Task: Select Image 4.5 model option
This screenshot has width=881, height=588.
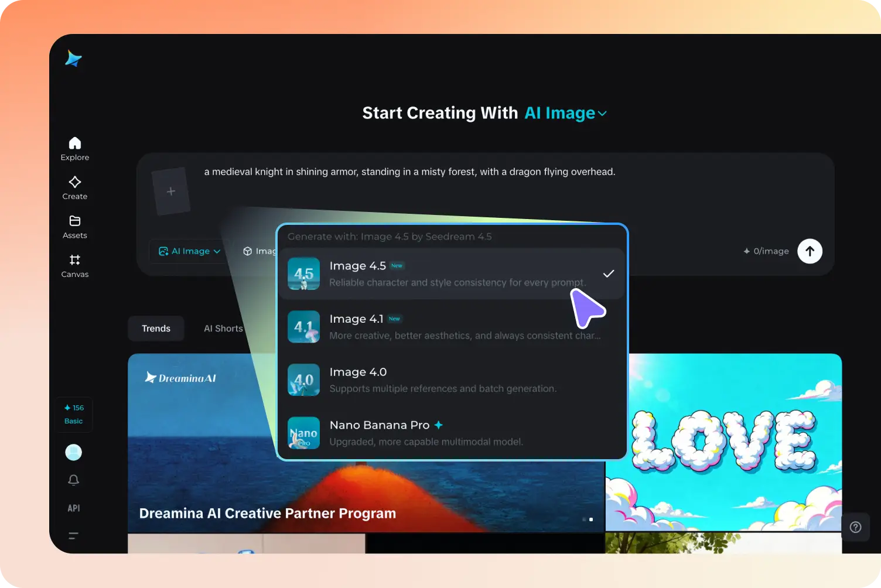Action: [x=451, y=274]
